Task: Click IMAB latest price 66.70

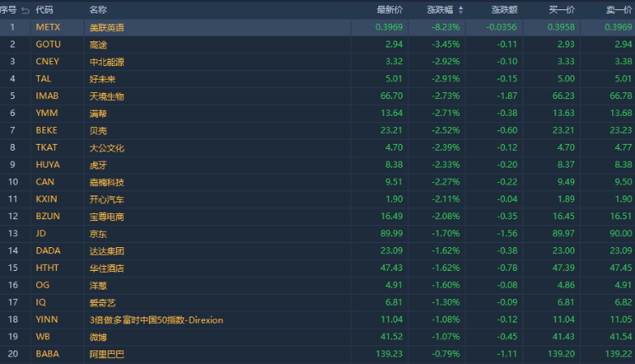Action: pos(392,96)
